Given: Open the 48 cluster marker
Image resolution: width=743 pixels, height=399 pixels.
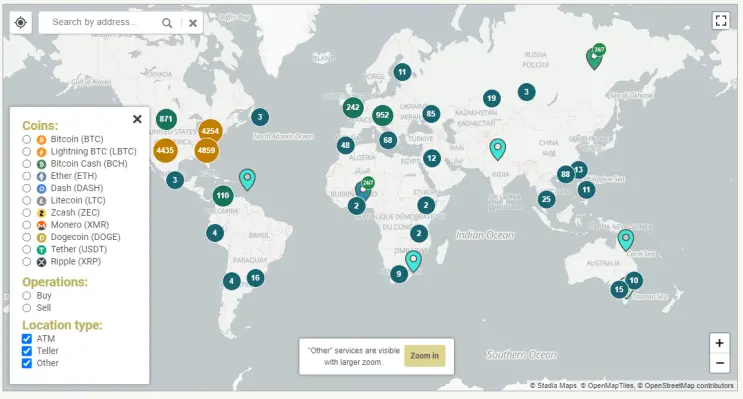Looking at the screenshot, I should [345, 145].
